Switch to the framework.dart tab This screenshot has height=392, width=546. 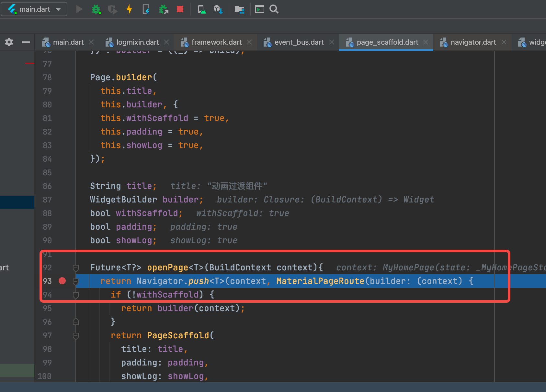[x=216, y=42]
